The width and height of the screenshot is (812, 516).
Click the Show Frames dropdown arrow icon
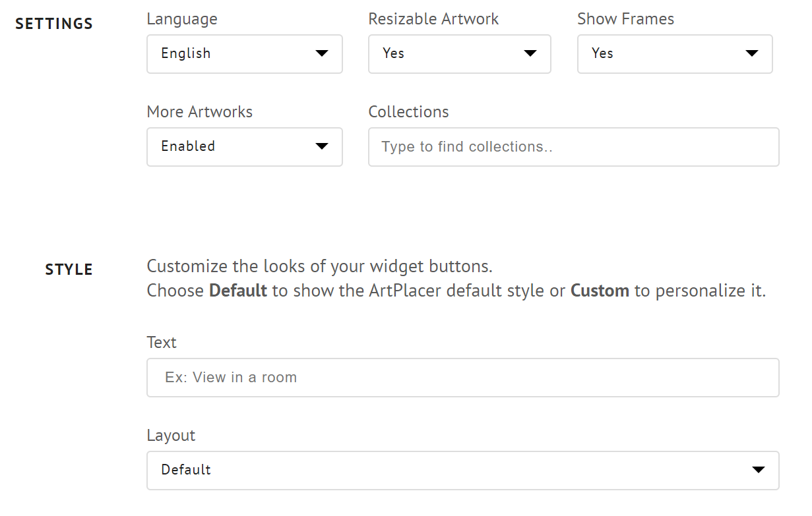coord(752,53)
